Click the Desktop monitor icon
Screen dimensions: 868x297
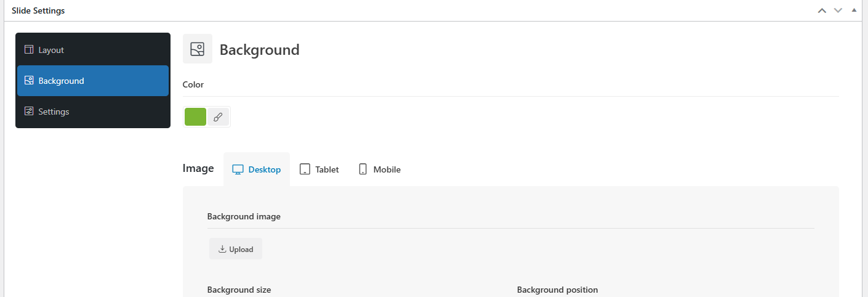(238, 169)
